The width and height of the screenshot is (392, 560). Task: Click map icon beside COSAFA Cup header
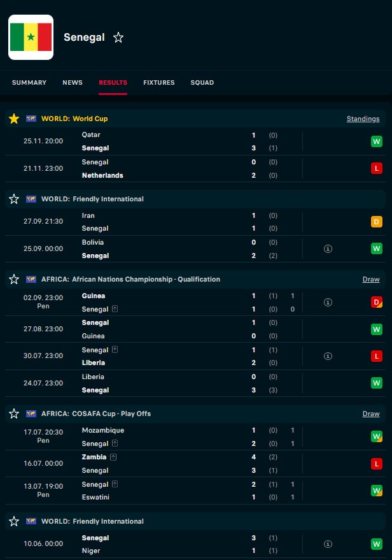[31, 413]
